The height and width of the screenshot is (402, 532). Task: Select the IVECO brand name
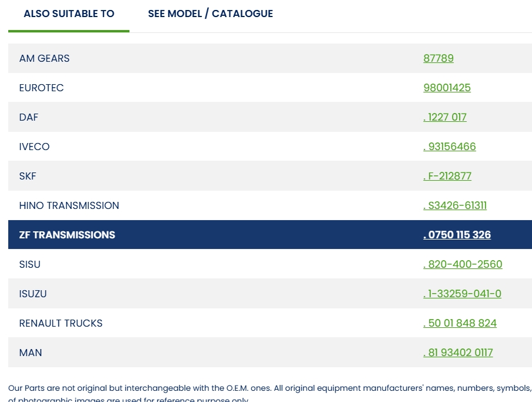34,147
